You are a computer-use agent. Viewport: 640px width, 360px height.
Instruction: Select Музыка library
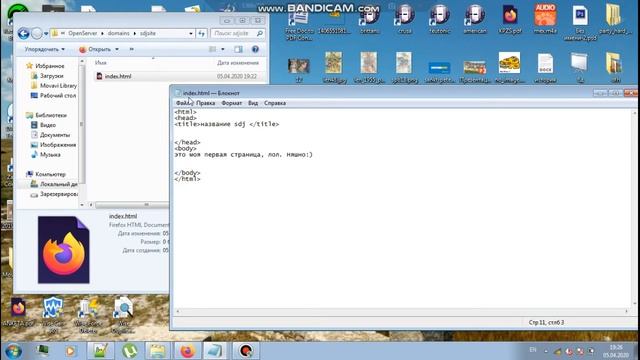(x=46, y=155)
